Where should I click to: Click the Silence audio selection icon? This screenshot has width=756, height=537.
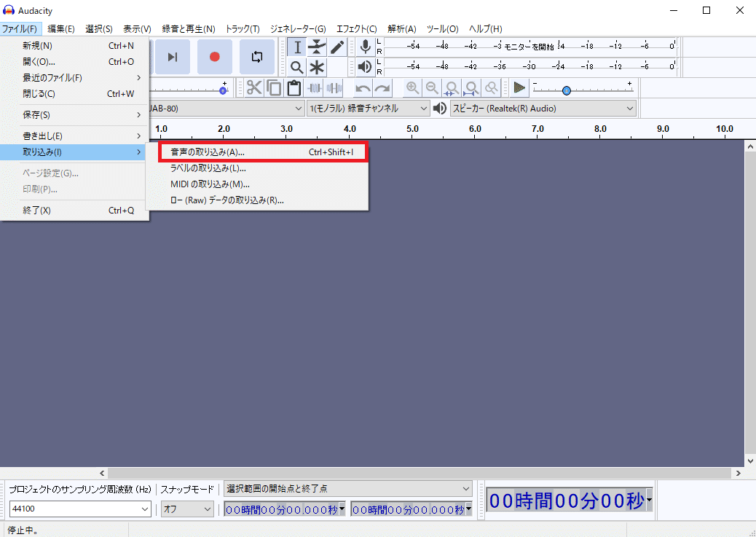click(x=334, y=88)
